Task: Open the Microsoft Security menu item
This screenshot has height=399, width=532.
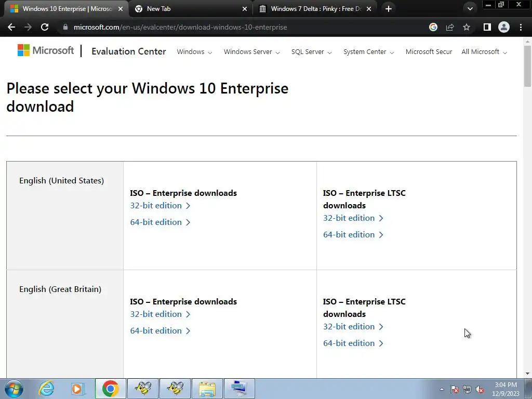Action: click(429, 52)
